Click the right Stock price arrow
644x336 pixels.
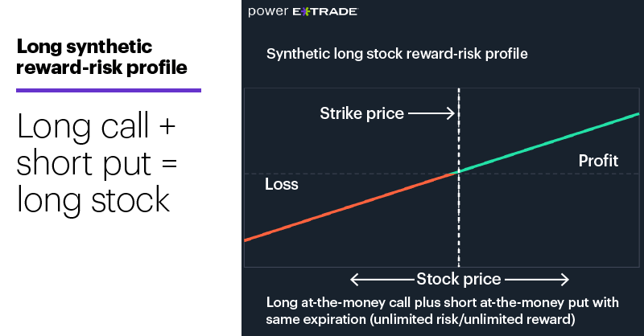click(537, 280)
